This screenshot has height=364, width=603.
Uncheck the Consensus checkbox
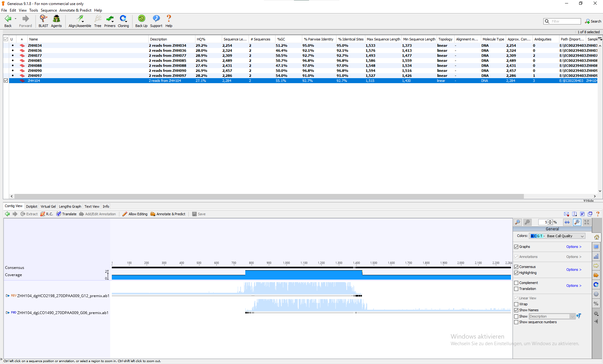pyautogui.click(x=516, y=267)
